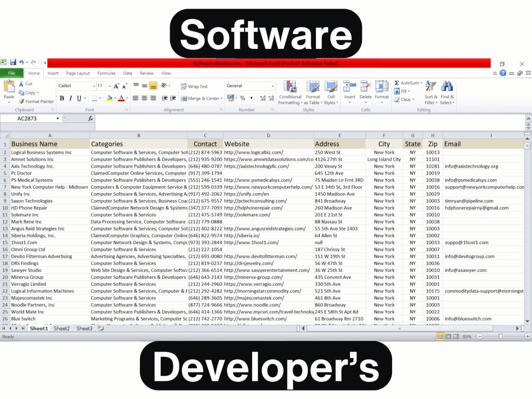This screenshot has height=399, width=532.
Task: Open Find & Select binoculars
Action: tap(447, 93)
